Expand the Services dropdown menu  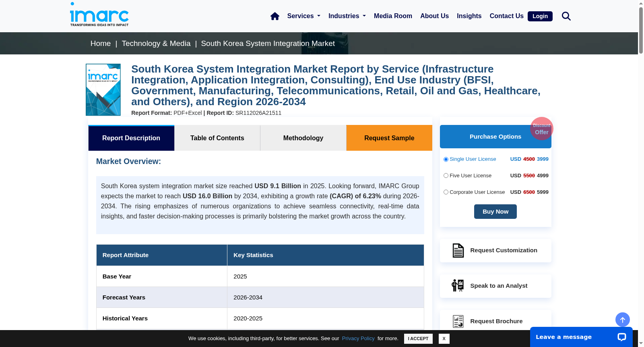tap(304, 16)
